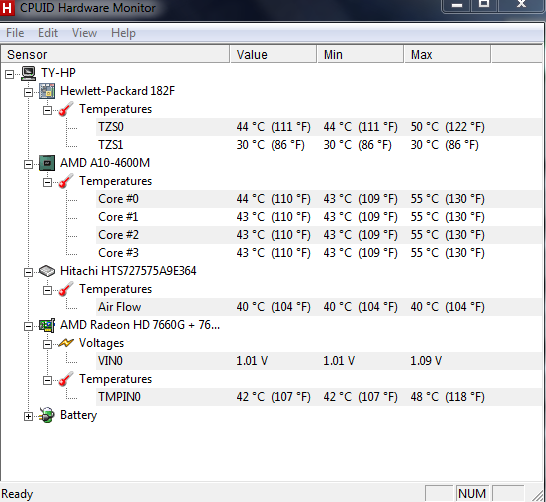This screenshot has width=546, height=502.
Task: Click the AMD A10-4600M processor chip icon
Action: tap(47, 163)
